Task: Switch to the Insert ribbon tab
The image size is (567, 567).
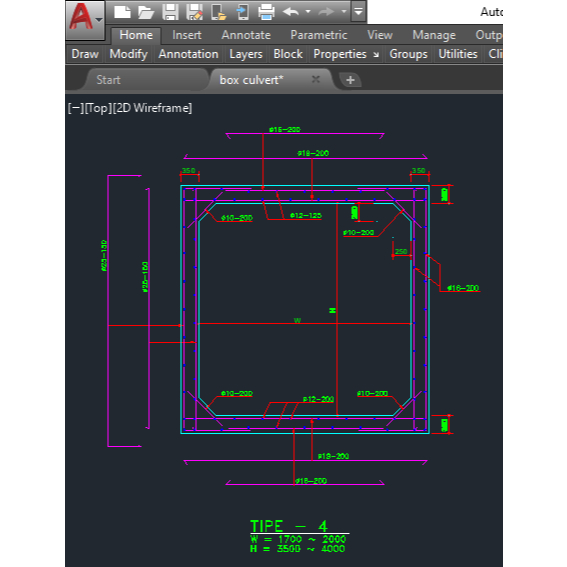Action: 187,35
